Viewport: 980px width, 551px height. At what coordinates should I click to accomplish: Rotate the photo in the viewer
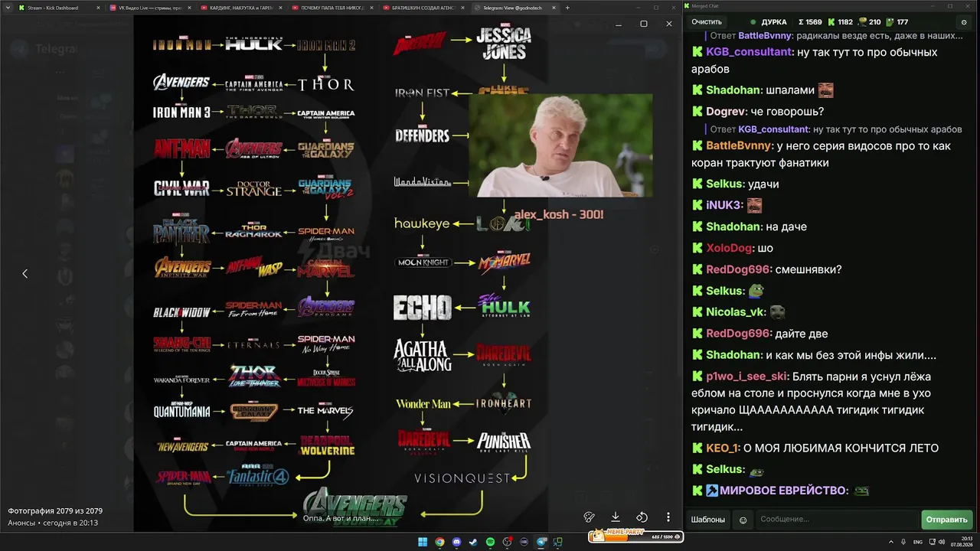pos(642,517)
